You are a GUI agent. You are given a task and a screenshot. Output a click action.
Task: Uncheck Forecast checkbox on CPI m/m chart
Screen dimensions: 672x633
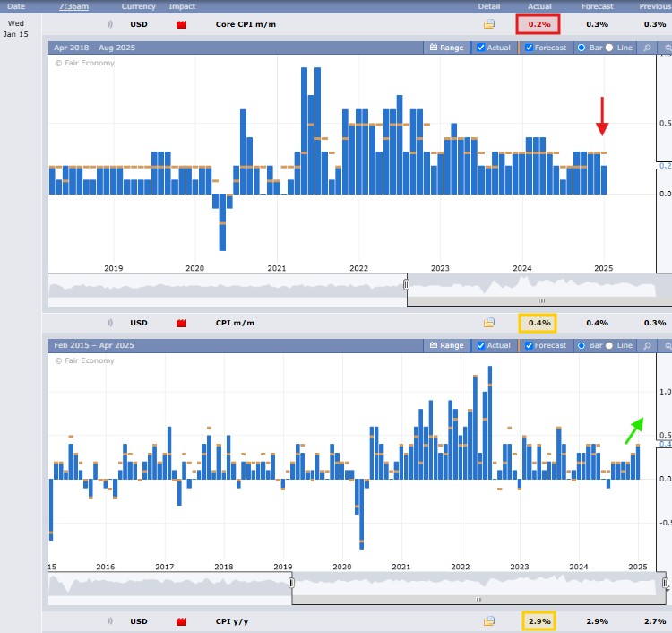click(530, 345)
